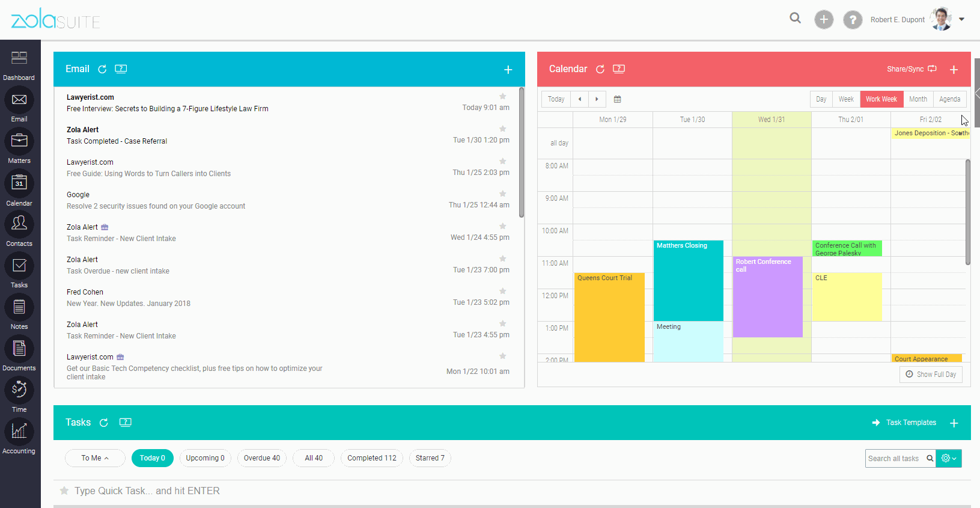This screenshot has width=980, height=508.
Task: Click the top bar plus add button
Action: point(824,19)
